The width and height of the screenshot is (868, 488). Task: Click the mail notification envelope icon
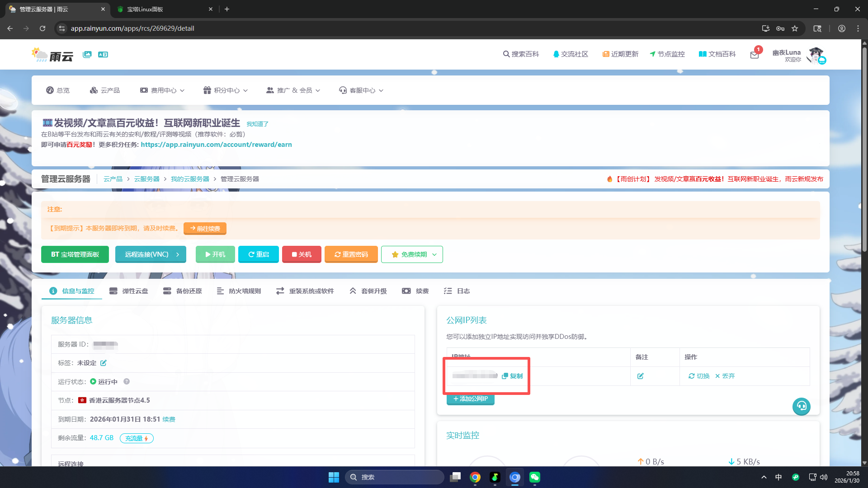tap(754, 55)
